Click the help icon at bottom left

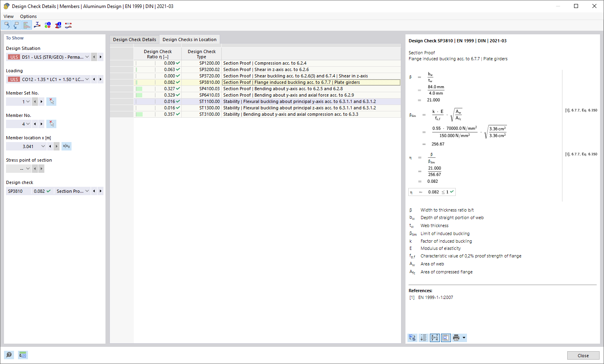(9, 354)
